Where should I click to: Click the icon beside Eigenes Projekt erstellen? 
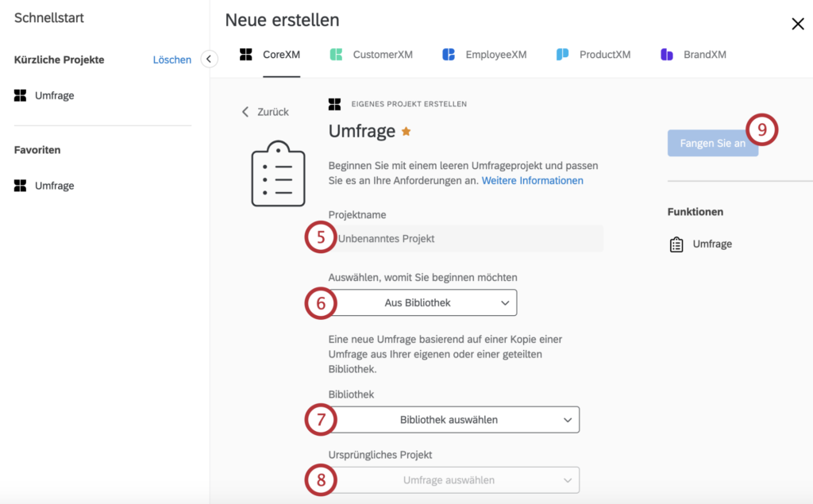[x=334, y=104]
